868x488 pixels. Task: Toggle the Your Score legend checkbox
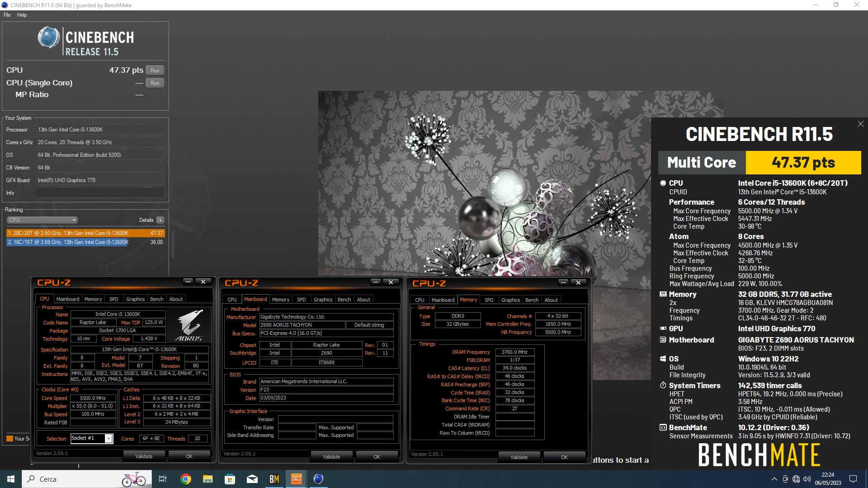click(x=9, y=438)
